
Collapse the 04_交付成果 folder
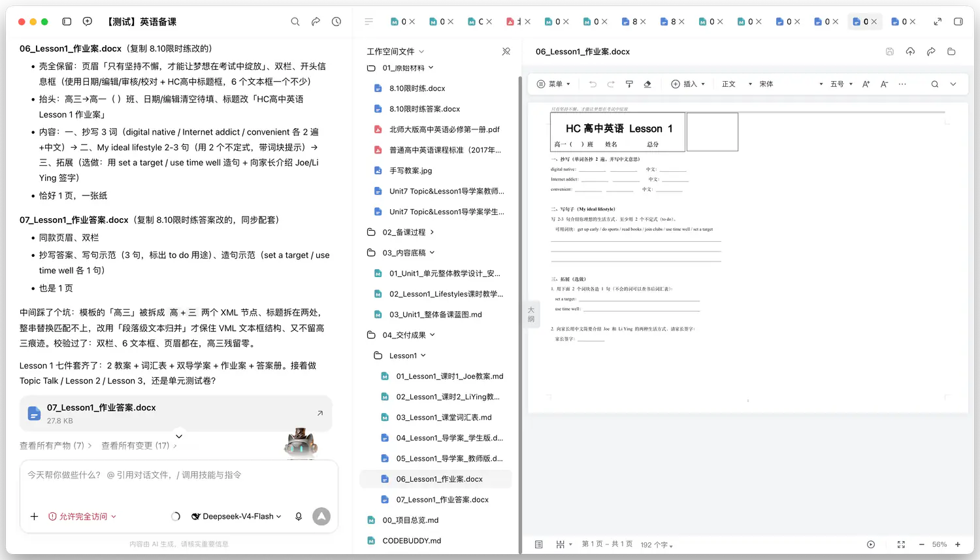[401, 335]
